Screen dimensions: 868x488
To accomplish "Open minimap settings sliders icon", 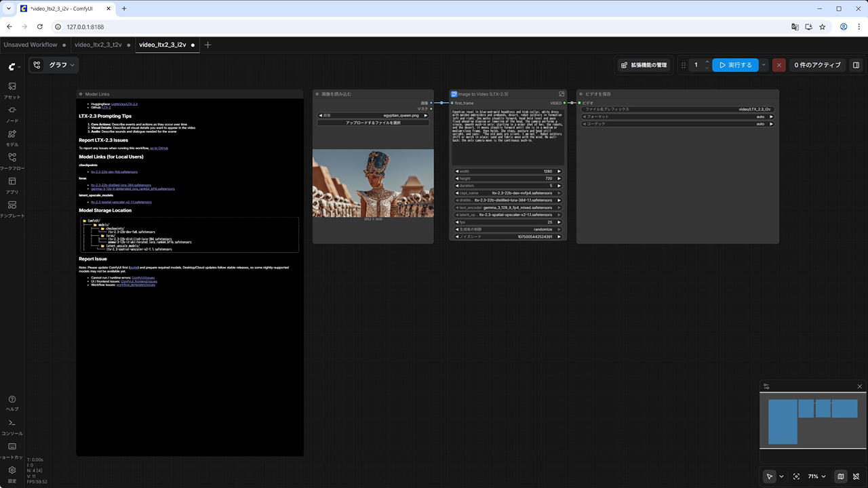I will (x=766, y=386).
